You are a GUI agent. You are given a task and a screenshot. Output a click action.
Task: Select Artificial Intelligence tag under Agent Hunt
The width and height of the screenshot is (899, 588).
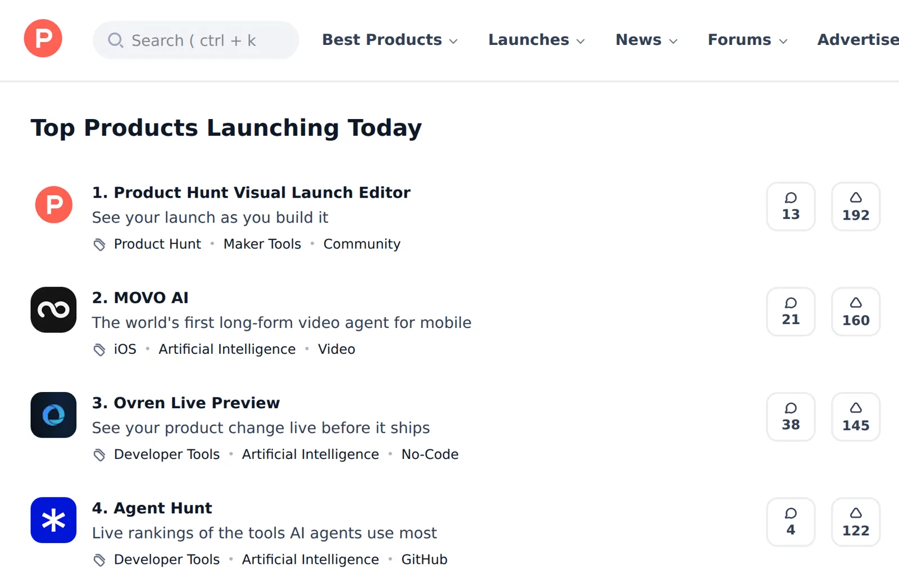tap(311, 560)
